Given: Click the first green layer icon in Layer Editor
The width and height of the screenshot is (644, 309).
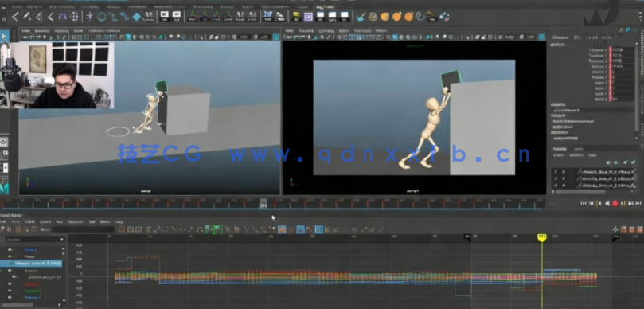Looking at the screenshot, I should (608, 162).
